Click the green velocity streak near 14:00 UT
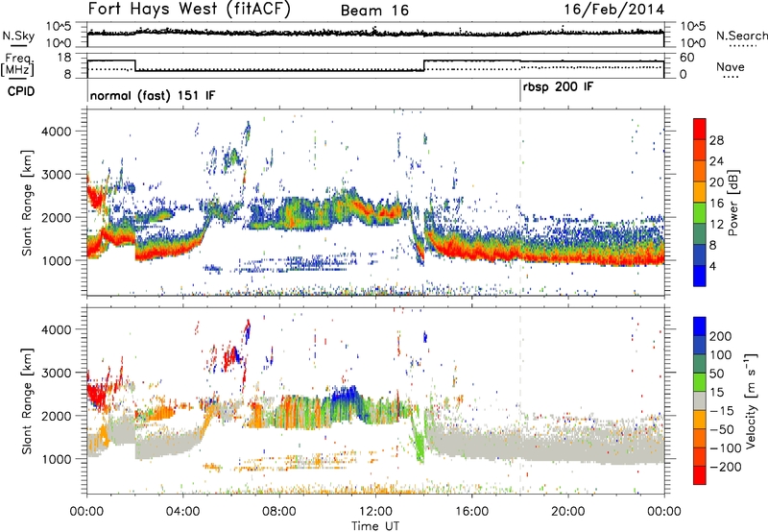Viewport: 768px width, 532px height. click(418, 439)
